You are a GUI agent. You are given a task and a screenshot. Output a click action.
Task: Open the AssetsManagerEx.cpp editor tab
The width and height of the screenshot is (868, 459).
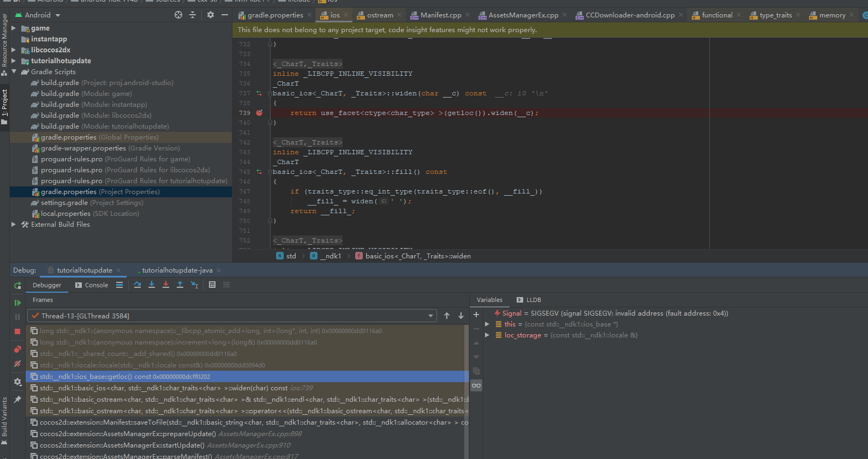pos(523,15)
